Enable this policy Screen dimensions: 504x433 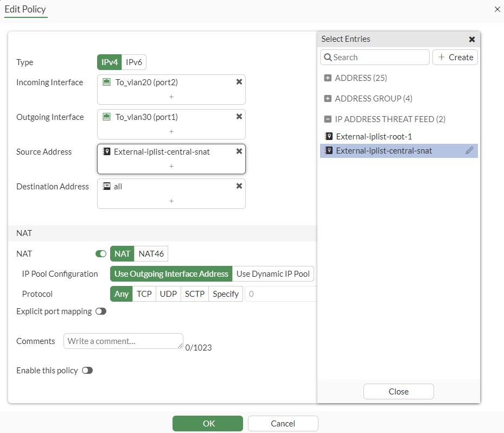pyautogui.click(x=87, y=370)
